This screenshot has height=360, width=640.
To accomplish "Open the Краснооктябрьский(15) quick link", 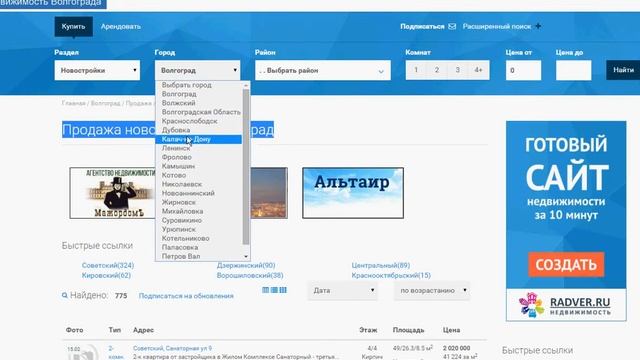I will point(391,275).
